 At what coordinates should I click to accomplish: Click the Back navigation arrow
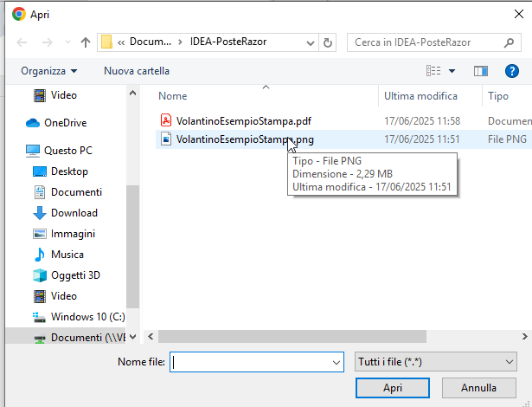click(22, 42)
